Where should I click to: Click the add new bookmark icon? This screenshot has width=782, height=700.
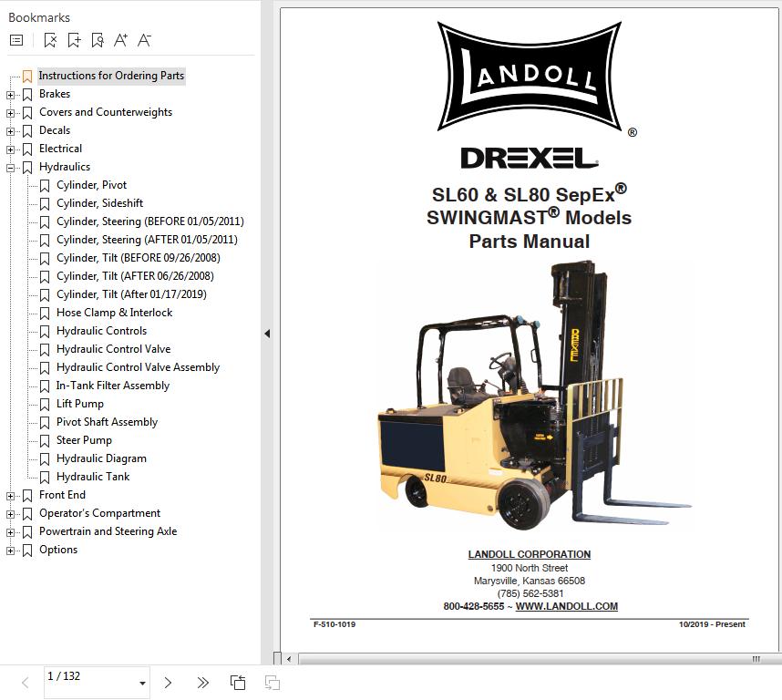click(74, 40)
